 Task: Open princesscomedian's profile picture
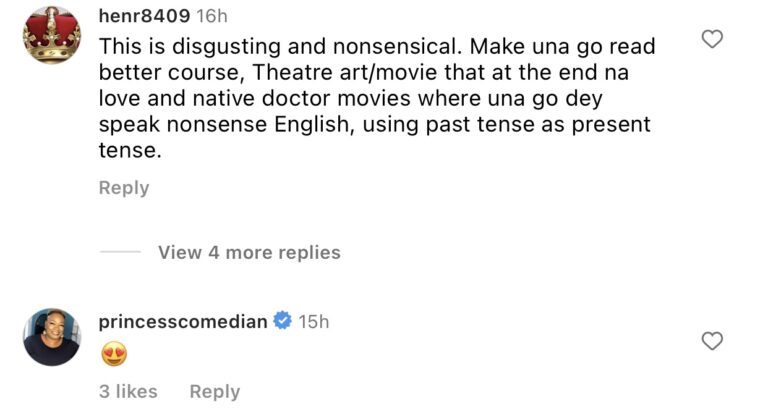click(51, 337)
